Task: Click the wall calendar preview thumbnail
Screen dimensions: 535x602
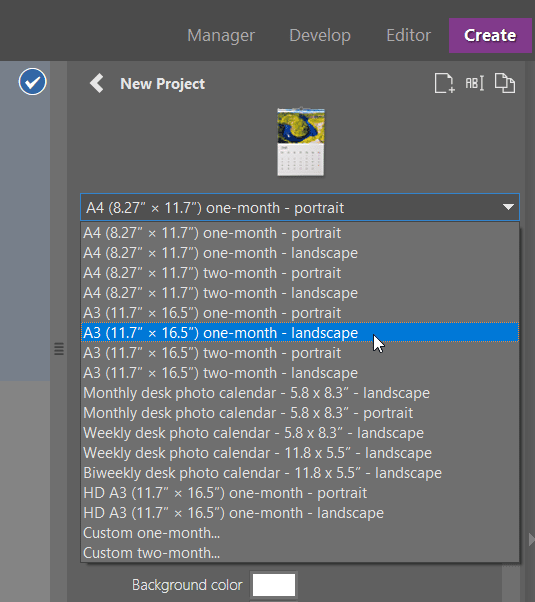Action: click(x=301, y=141)
